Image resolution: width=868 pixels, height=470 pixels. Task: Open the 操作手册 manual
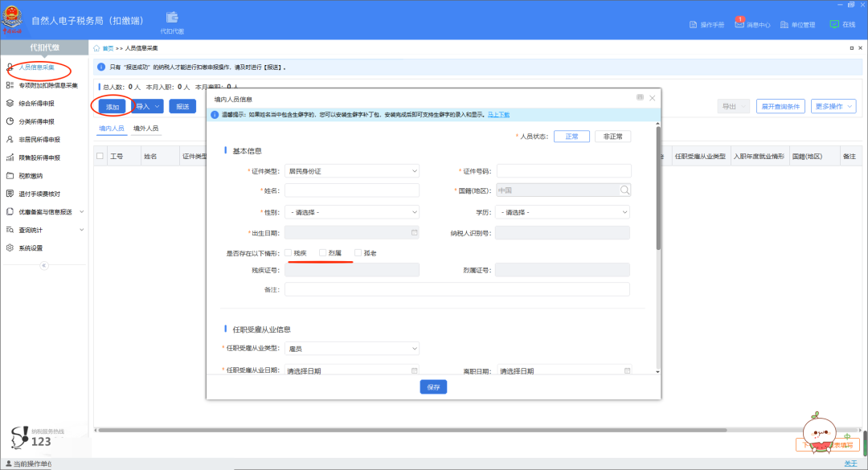pos(706,24)
